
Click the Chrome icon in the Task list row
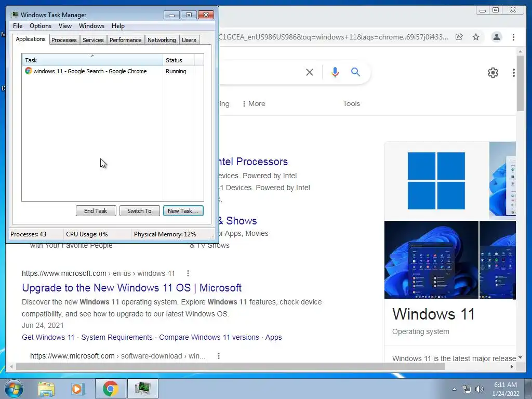[28, 71]
